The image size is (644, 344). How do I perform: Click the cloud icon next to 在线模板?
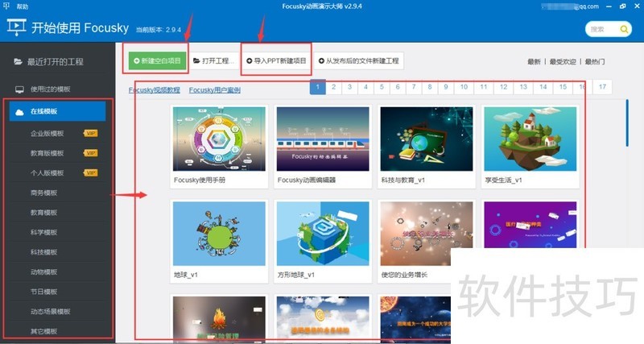[19, 112]
